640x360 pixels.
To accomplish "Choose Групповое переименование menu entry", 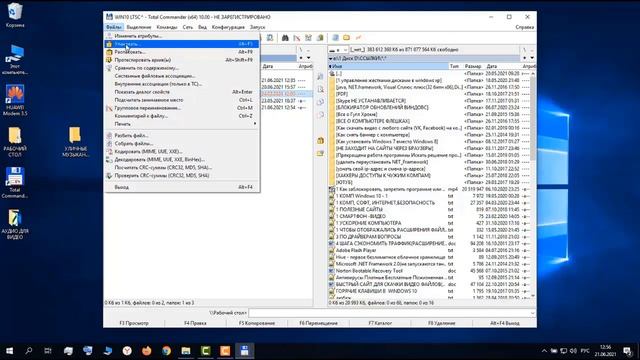I will (x=182, y=108).
